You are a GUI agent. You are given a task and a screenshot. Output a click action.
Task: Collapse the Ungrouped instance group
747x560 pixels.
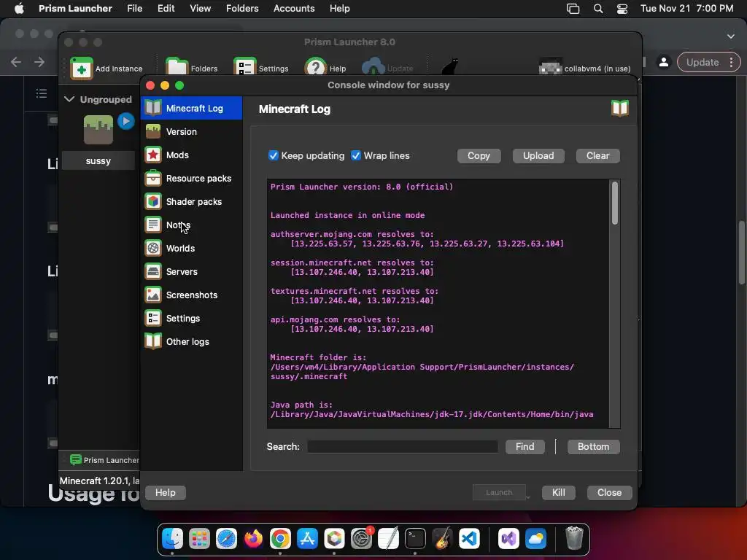tap(69, 99)
